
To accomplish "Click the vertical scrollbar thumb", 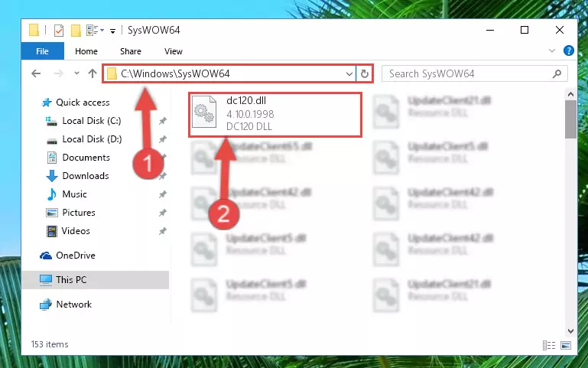I will pos(570,119).
